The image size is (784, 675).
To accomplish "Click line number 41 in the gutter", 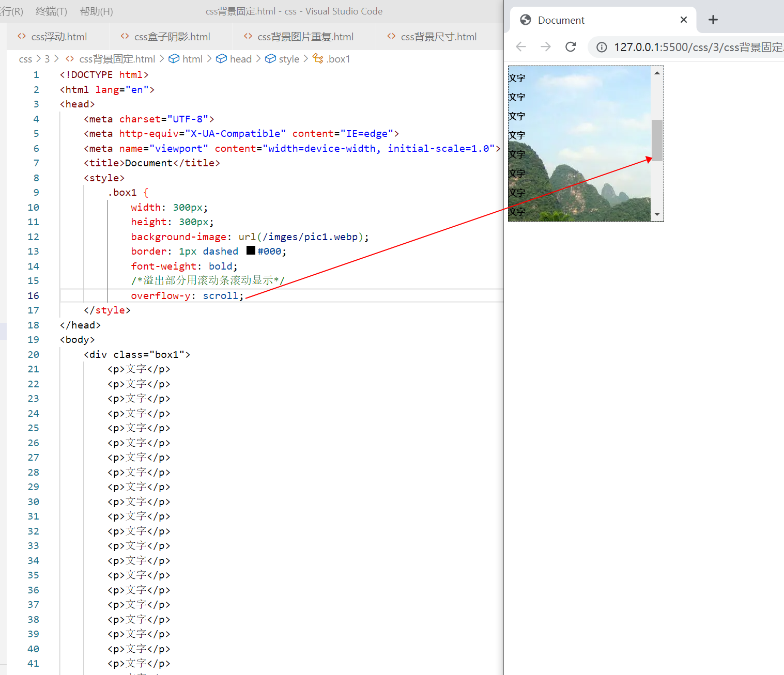I will pos(33,664).
